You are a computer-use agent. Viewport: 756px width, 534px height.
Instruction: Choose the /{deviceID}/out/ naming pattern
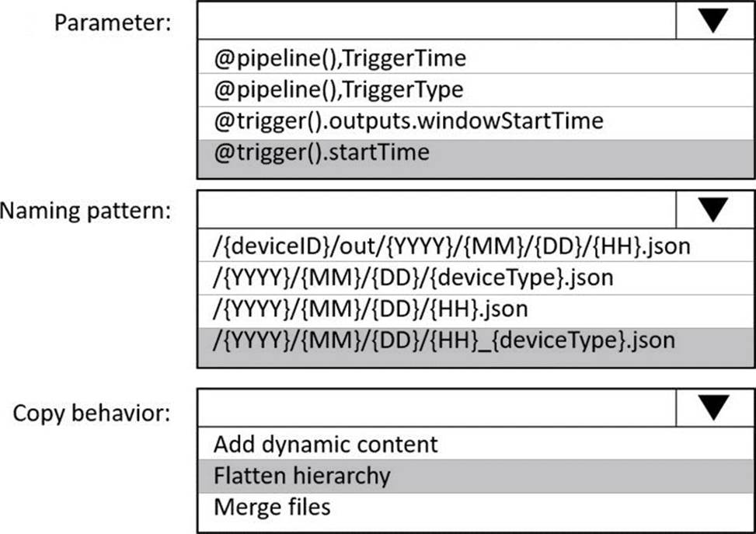point(451,246)
